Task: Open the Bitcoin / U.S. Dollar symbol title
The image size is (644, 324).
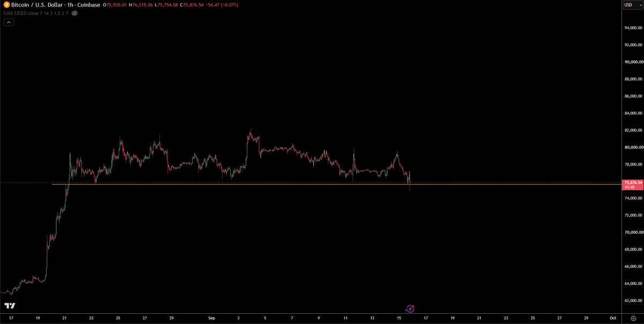Action: [36, 5]
